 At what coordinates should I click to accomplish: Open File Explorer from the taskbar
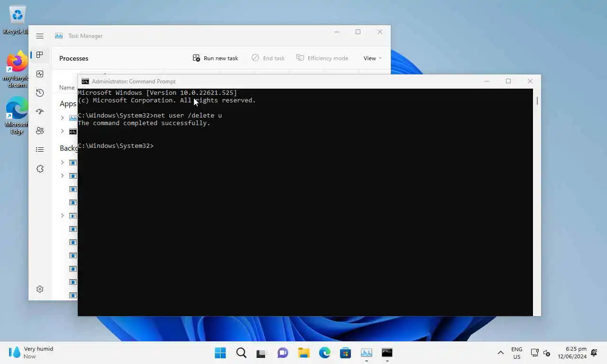point(303,353)
